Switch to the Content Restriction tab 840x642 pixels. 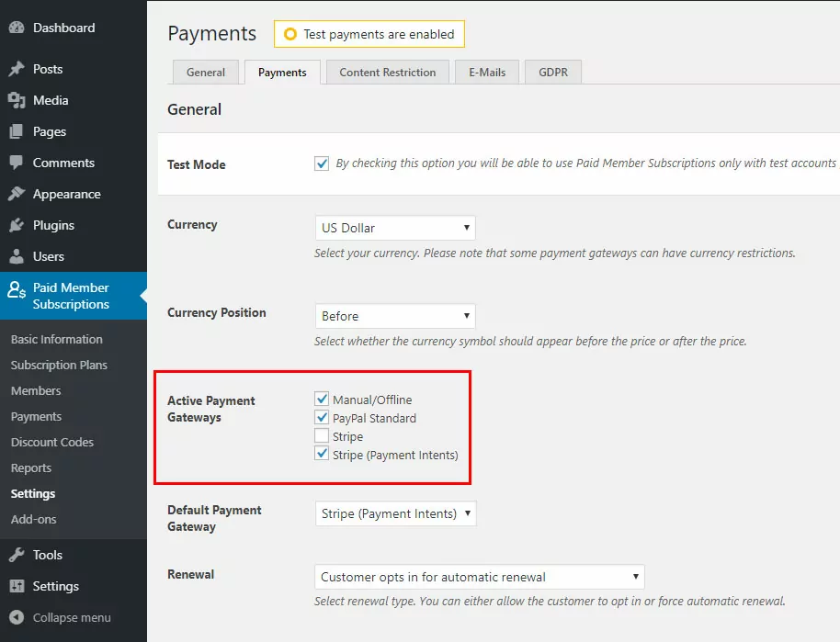tap(387, 73)
